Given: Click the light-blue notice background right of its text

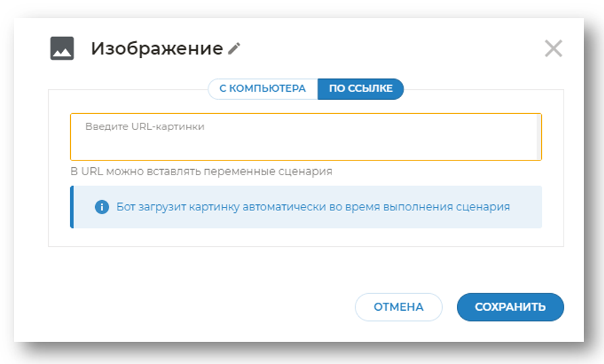Looking at the screenshot, I should coord(525,207).
